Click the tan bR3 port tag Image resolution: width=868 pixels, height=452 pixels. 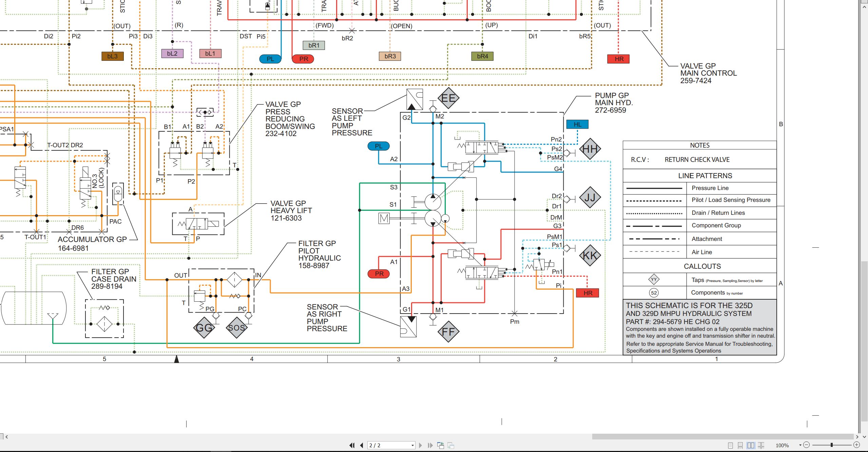390,56
